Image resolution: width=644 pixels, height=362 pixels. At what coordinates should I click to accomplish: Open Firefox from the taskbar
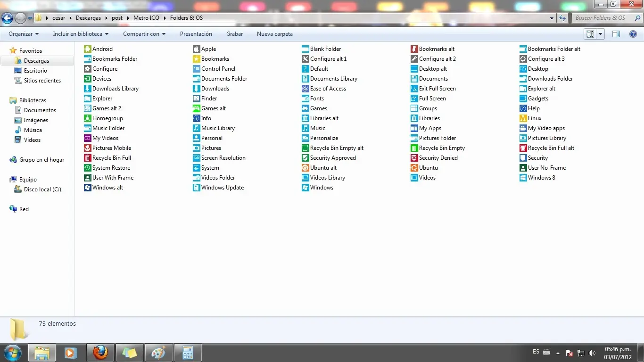click(100, 352)
